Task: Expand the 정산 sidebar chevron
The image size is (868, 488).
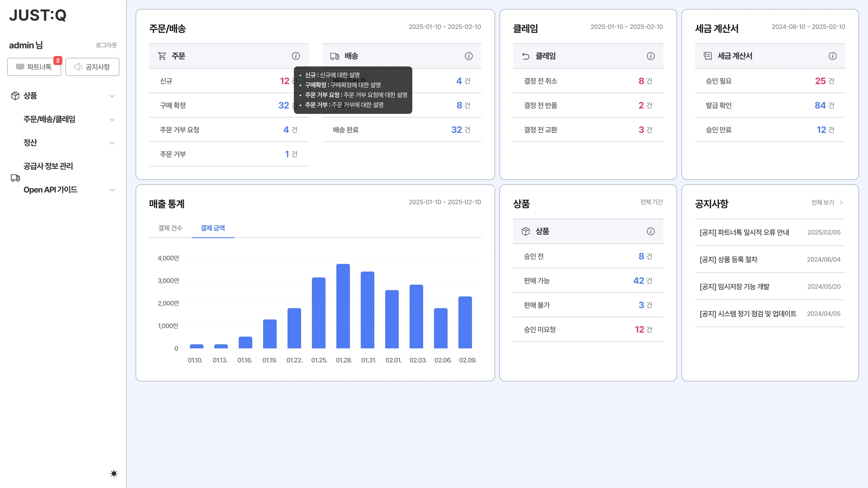Action: (112, 143)
